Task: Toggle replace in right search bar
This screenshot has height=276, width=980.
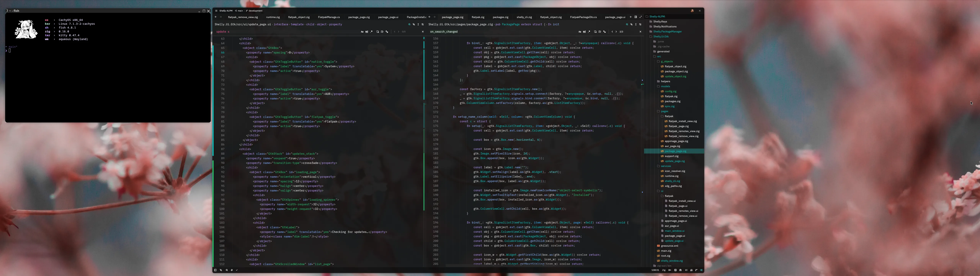Action: pyautogui.click(x=595, y=32)
